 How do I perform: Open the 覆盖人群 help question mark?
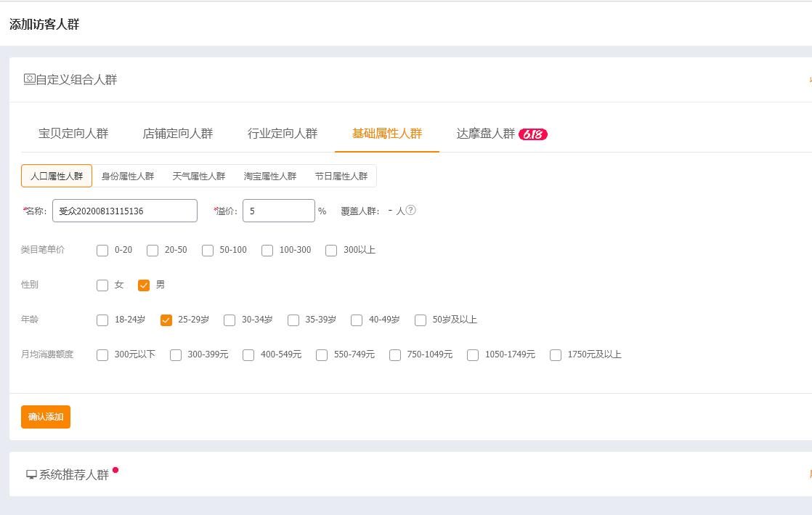410,211
